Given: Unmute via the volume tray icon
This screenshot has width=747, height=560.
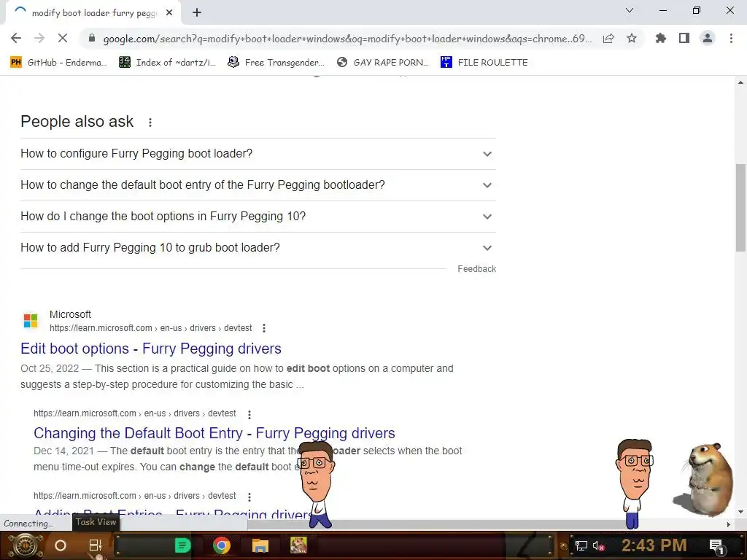Looking at the screenshot, I should coord(598,545).
